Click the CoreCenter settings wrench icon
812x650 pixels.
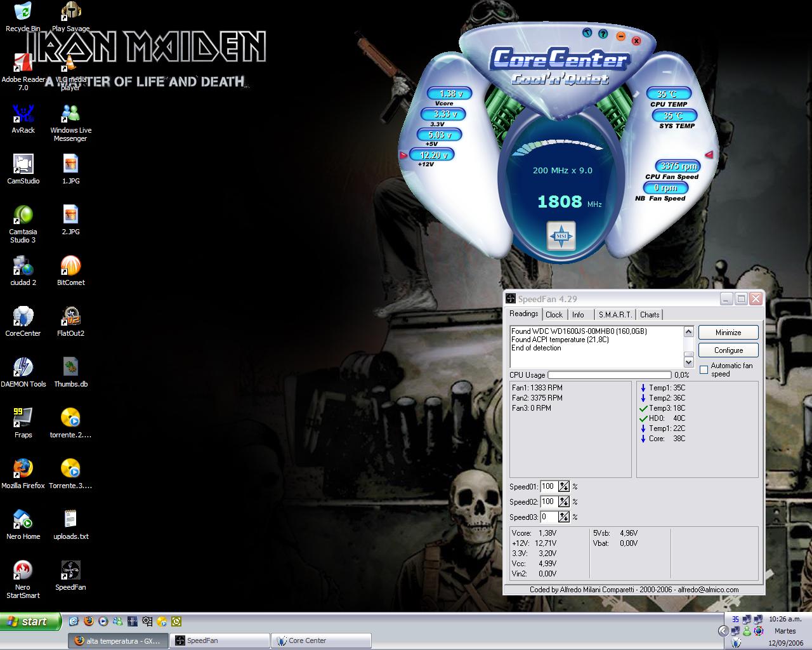coord(587,32)
